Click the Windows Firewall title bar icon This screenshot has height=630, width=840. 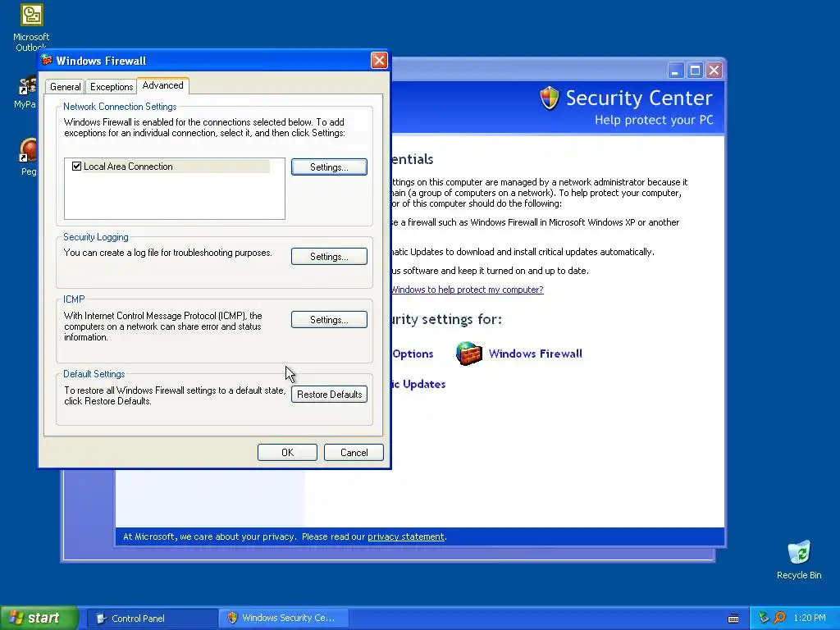click(47, 61)
